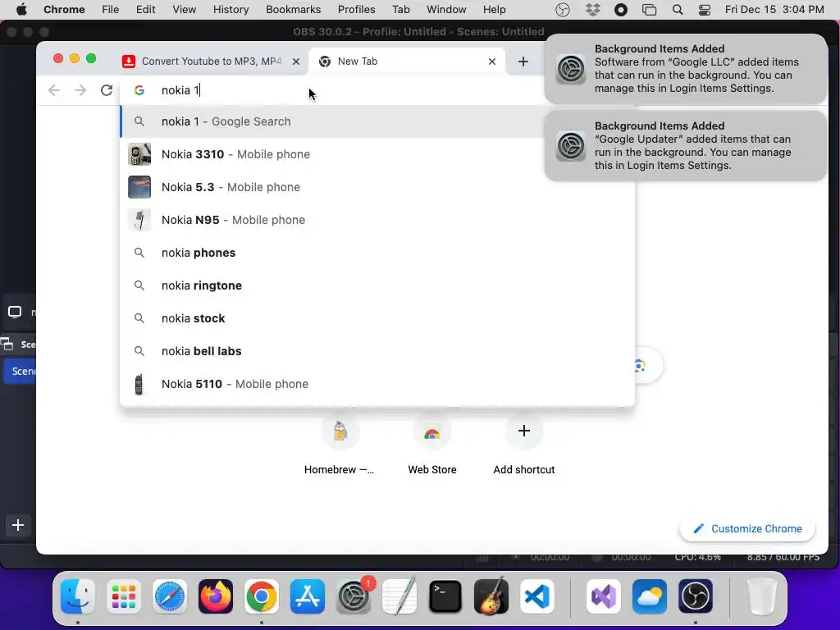The image size is (840, 630).
Task: Open OBS from the Dock
Action: 696,596
